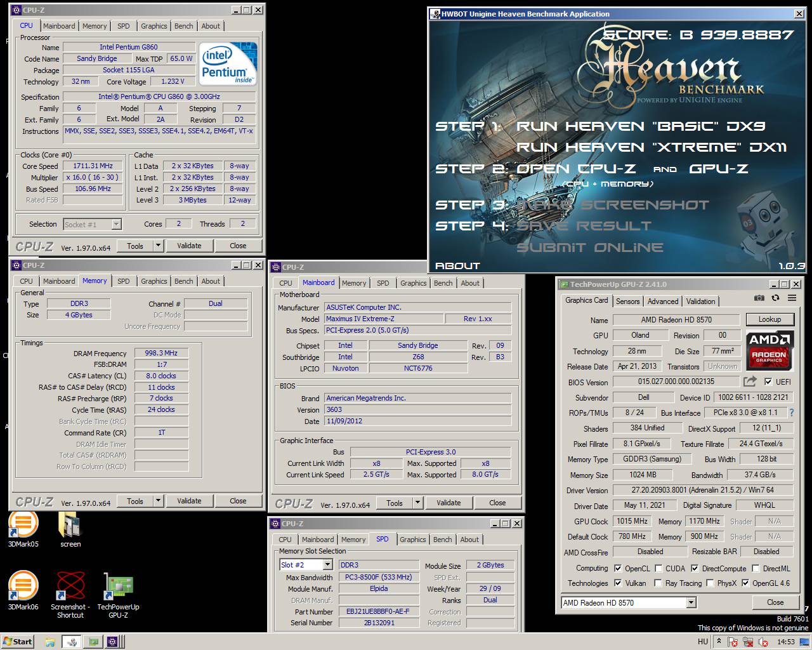Screen dimensions: 812x650
Task: Click the Part Number value EBJ21UE8BBF0-AE-F
Action: pyautogui.click(x=377, y=611)
